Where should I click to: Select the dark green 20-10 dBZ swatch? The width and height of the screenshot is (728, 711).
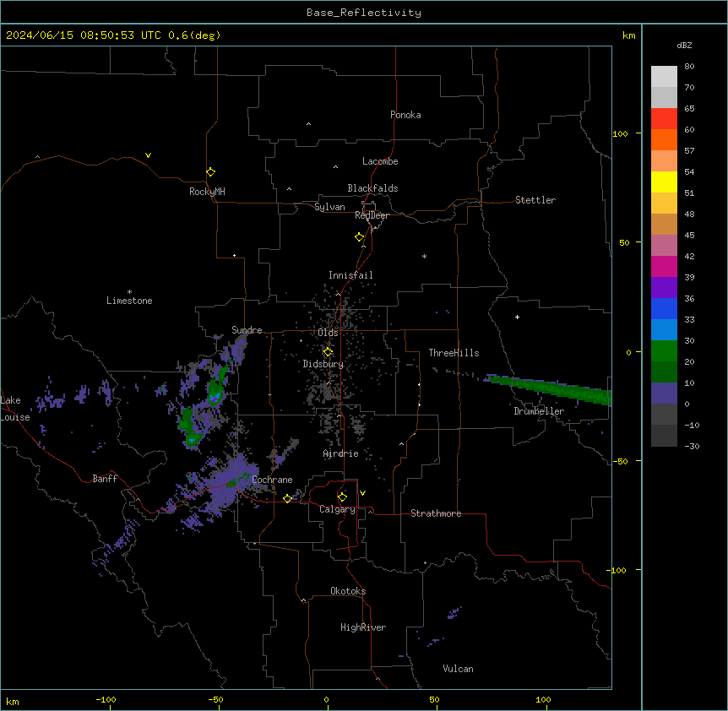(x=664, y=372)
